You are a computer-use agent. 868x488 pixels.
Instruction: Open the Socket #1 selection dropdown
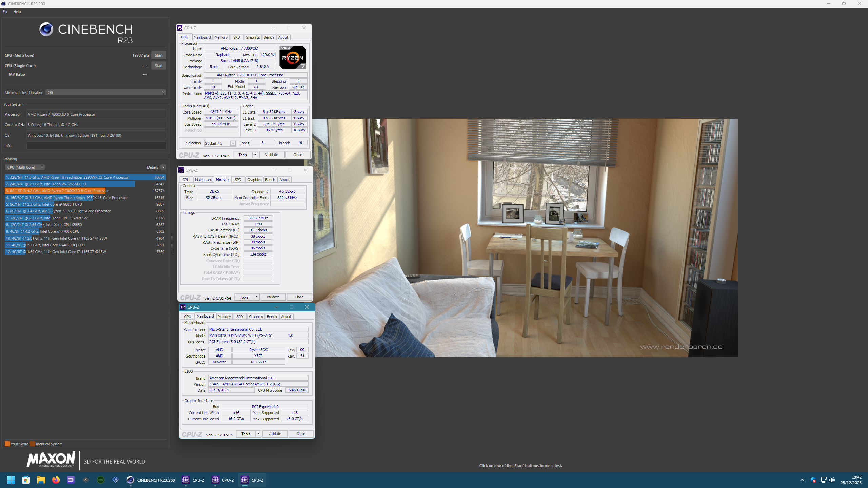pyautogui.click(x=220, y=143)
